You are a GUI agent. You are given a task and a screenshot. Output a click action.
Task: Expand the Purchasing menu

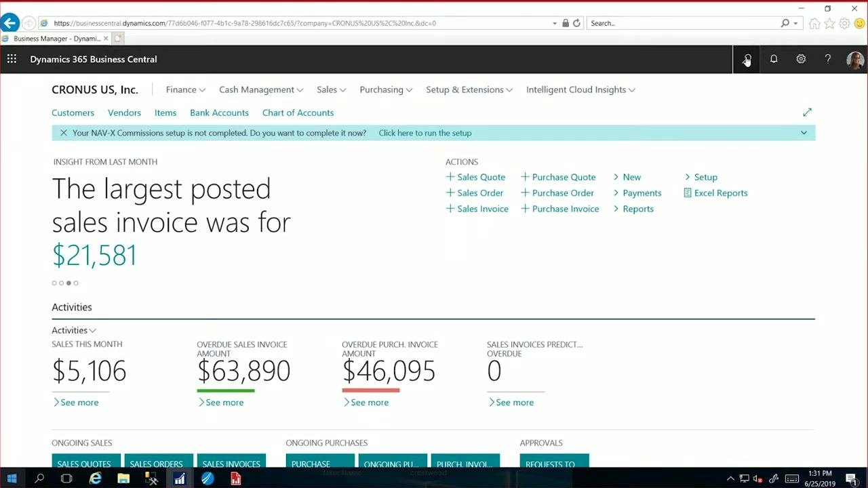click(x=386, y=89)
